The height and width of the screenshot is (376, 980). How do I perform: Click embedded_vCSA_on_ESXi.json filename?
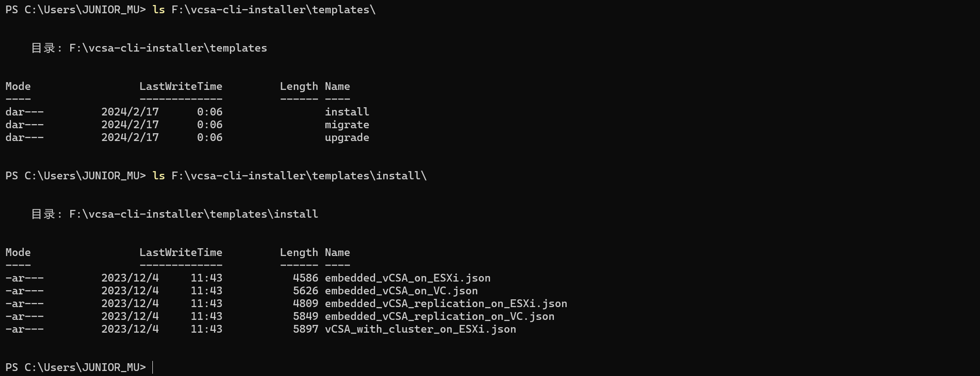coord(407,278)
